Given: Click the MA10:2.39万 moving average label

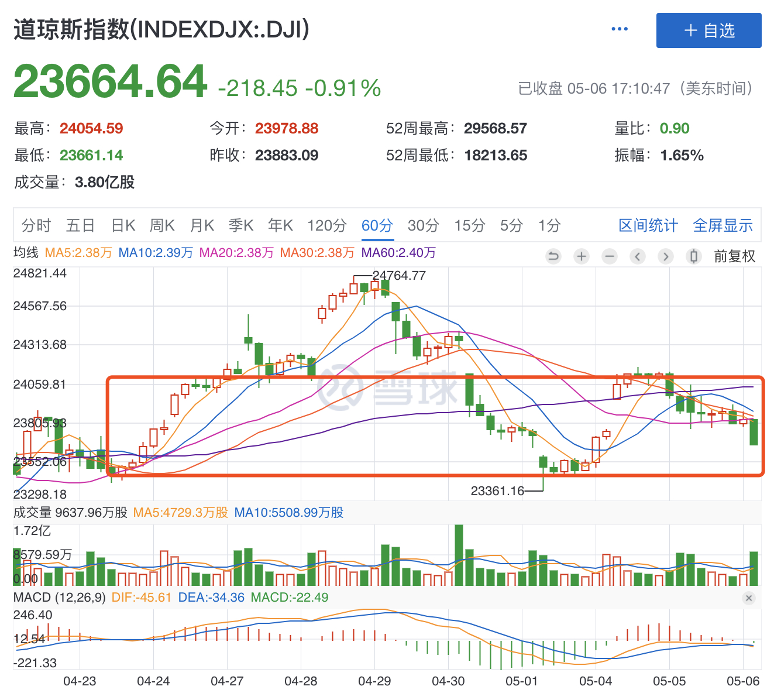Looking at the screenshot, I should pos(156,253).
